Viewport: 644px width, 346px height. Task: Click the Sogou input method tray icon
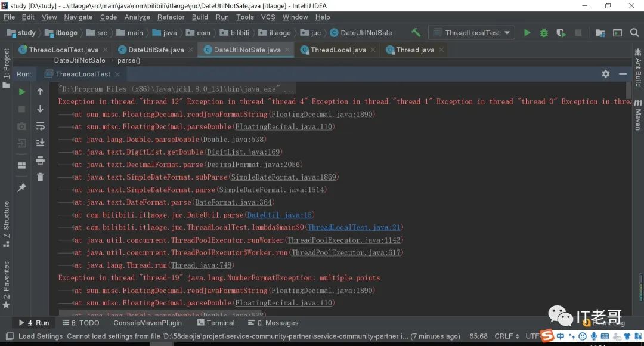pyautogui.click(x=547, y=336)
